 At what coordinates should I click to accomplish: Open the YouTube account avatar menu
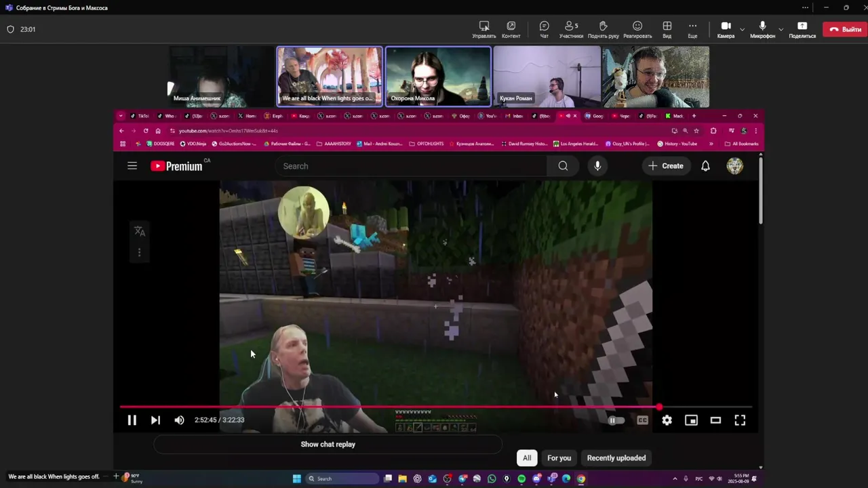[735, 166]
